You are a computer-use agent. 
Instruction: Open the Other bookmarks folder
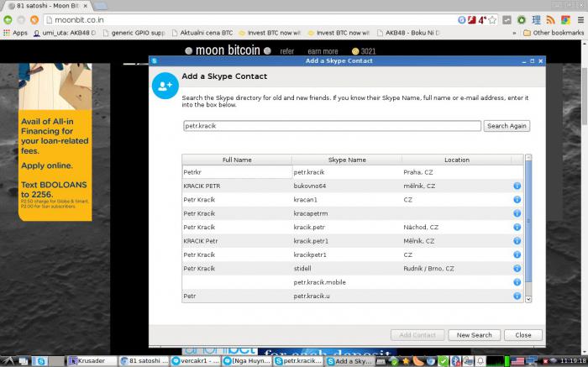pos(554,33)
